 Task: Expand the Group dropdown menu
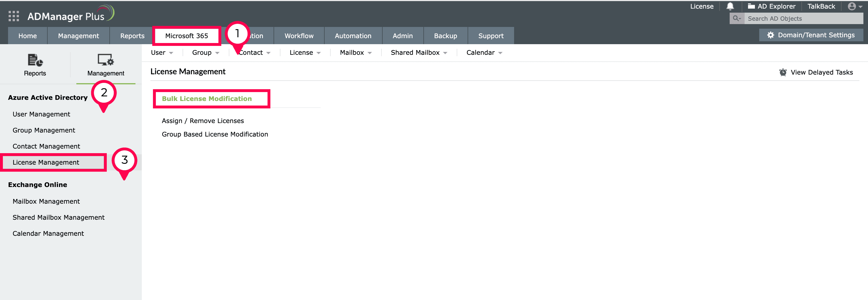(206, 52)
